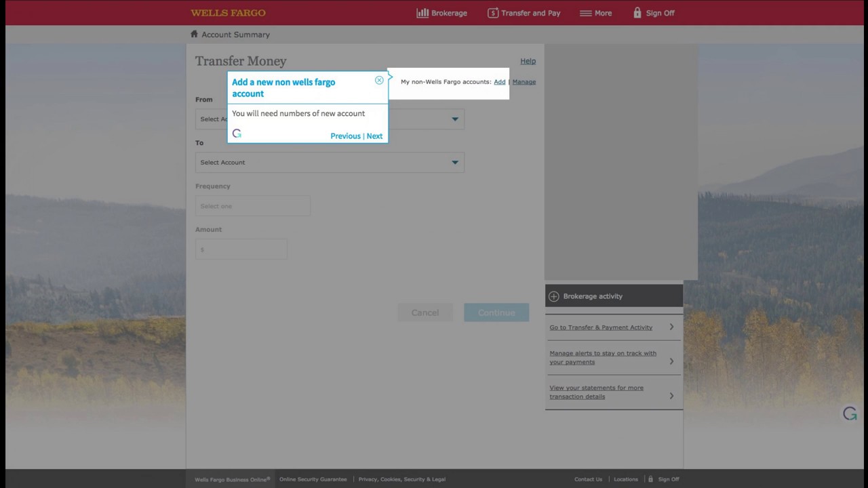Image resolution: width=868 pixels, height=488 pixels.
Task: Click the Brokerage bar chart icon
Action: (422, 13)
